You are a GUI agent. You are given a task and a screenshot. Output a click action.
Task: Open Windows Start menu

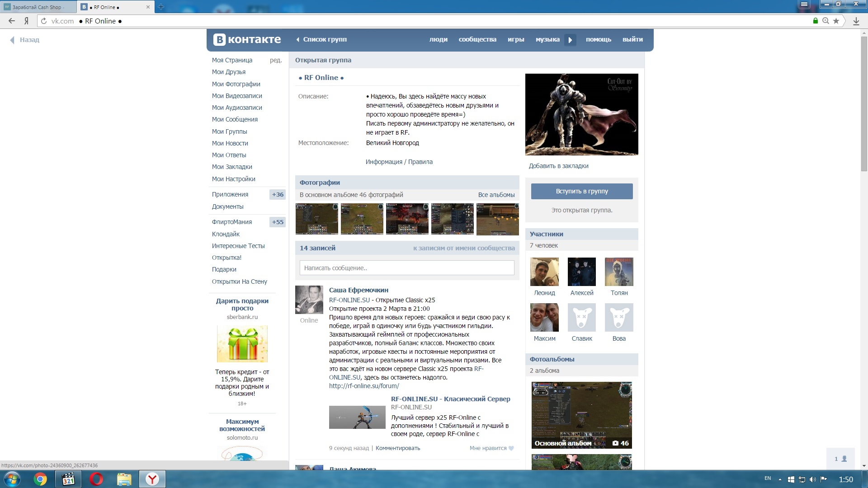[x=12, y=479]
